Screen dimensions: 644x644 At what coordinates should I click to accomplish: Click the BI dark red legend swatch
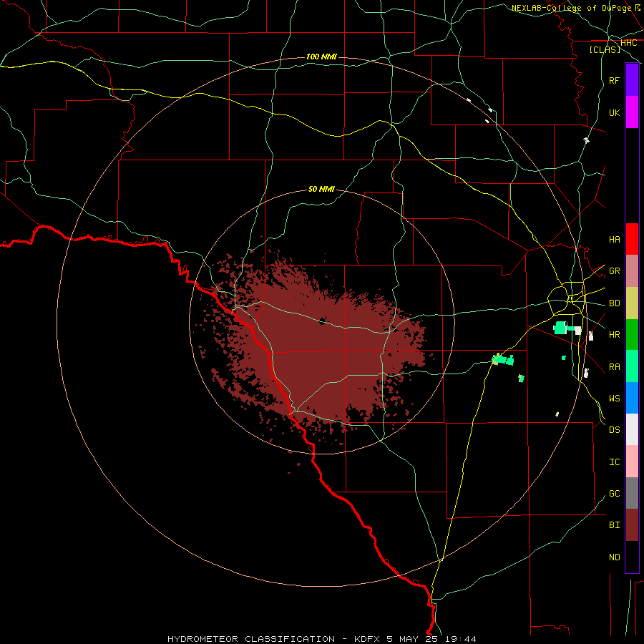coord(632,525)
